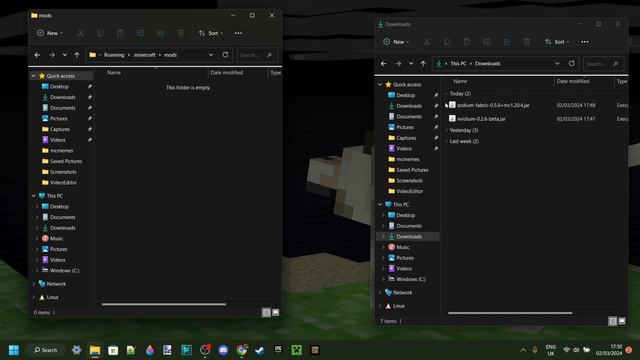This screenshot has width=640, height=360.
Task: Switch mods window to large icons view
Action: (x=276, y=313)
